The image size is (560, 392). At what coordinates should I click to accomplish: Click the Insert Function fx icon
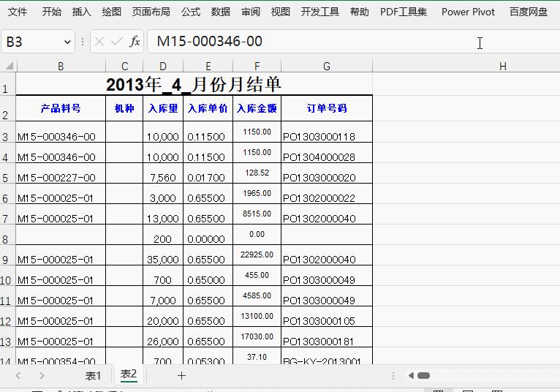coord(135,42)
